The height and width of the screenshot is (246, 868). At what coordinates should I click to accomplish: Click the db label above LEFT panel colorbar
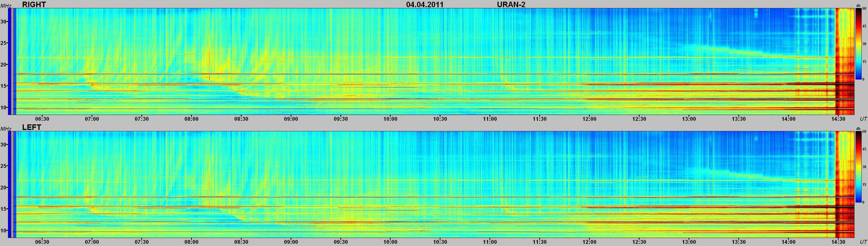pyautogui.click(x=858, y=129)
